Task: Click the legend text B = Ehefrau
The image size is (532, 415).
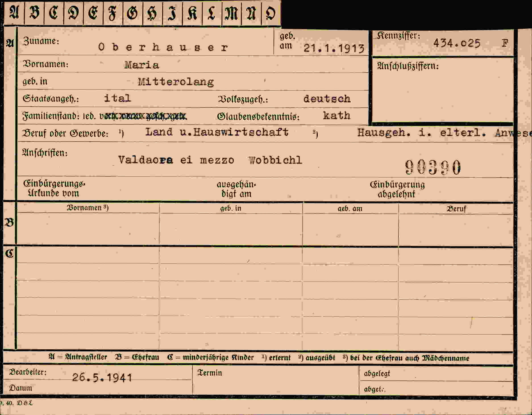Action: (137, 357)
